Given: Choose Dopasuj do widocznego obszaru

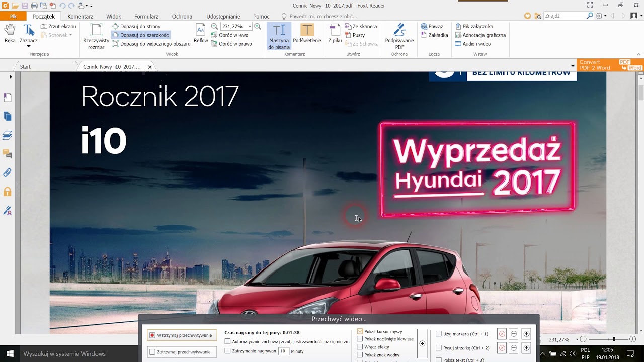Looking at the screenshot, I should [x=151, y=44].
